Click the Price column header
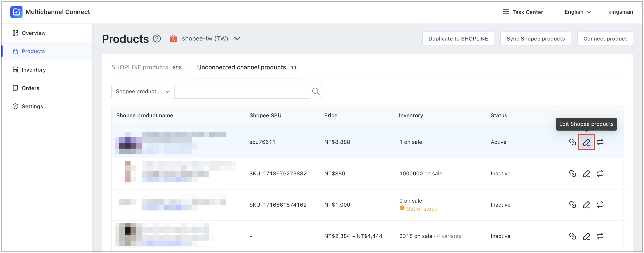The width and height of the screenshot is (644, 253). click(x=331, y=115)
